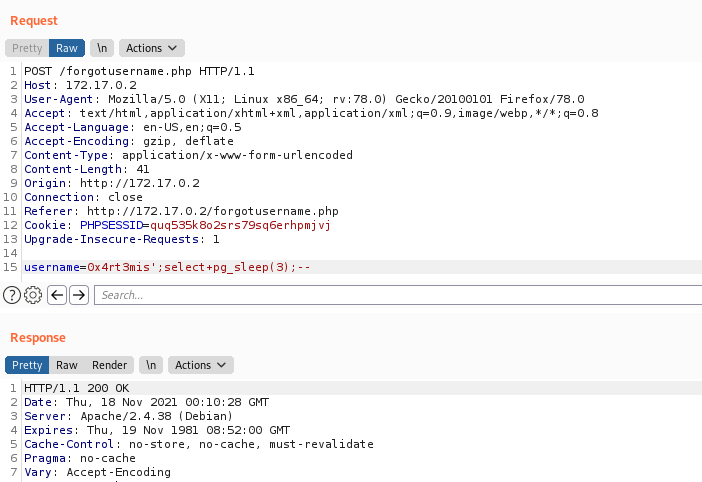Click the response Date header line
702x482 pixels.
147,402
